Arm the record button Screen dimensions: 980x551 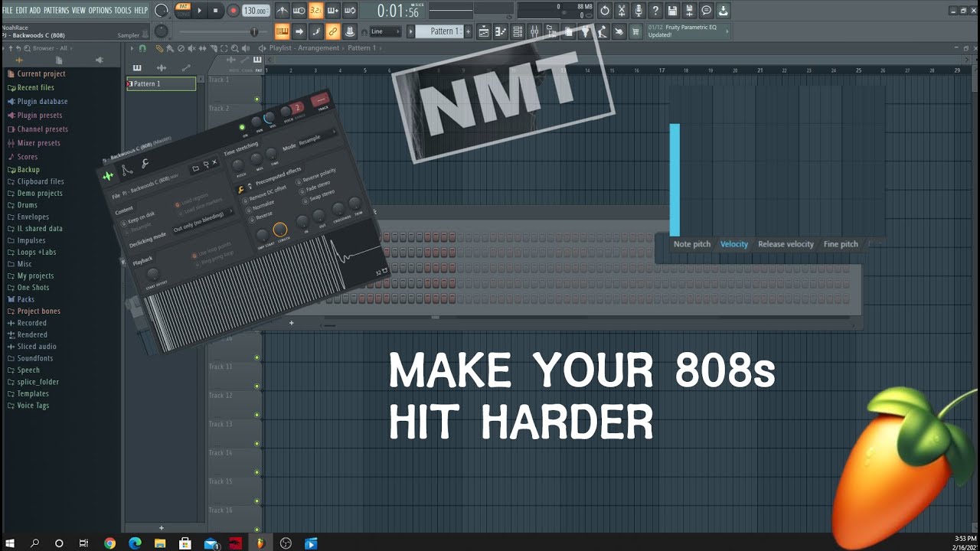click(233, 11)
